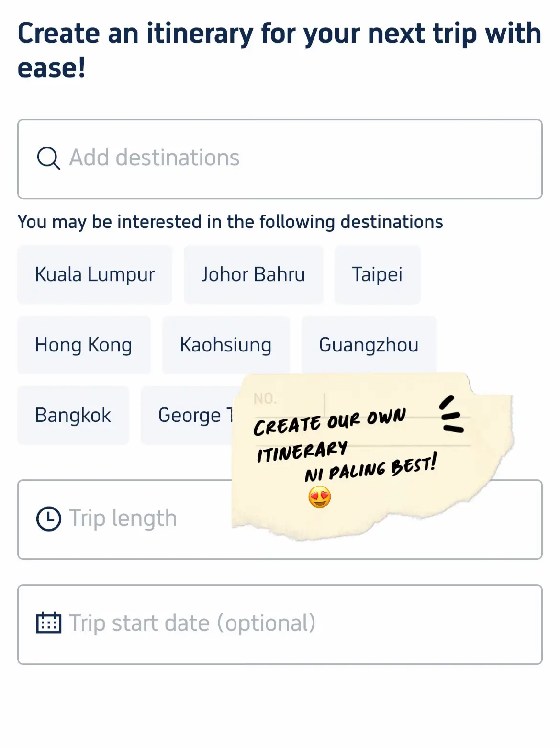Pick Hong Kong from suggested destinations
Viewport: 560px width, 747px height.
[84, 345]
